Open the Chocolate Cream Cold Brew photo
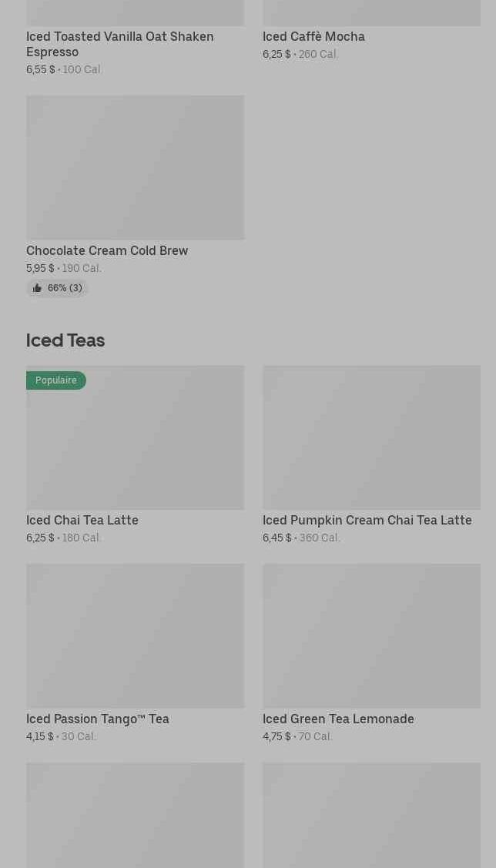 pos(135,167)
